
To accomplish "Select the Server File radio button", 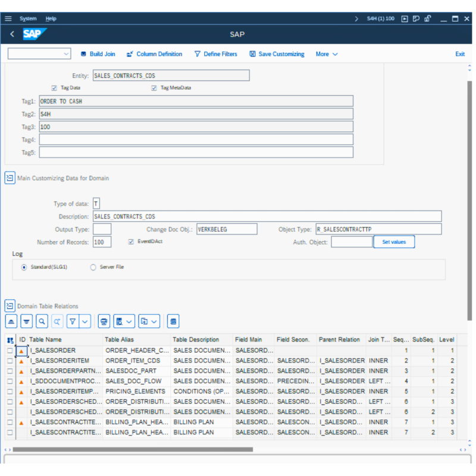I will pyautogui.click(x=93, y=268).
